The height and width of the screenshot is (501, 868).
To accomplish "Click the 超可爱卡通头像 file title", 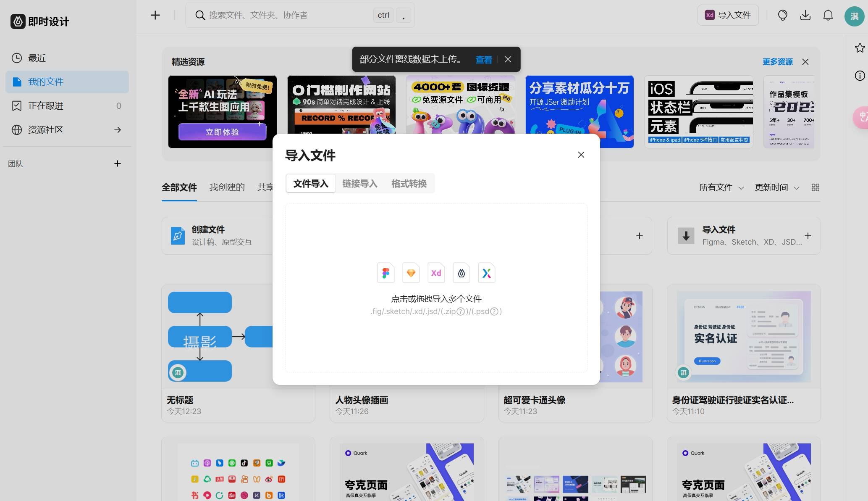I will click(x=534, y=400).
